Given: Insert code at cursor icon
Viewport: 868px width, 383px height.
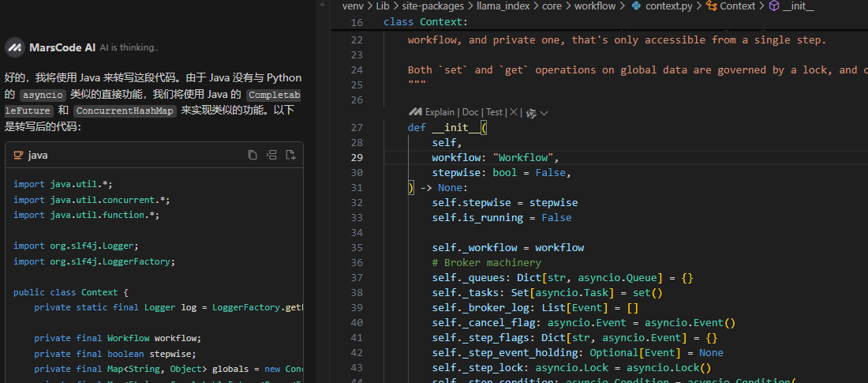Looking at the screenshot, I should pos(271,155).
